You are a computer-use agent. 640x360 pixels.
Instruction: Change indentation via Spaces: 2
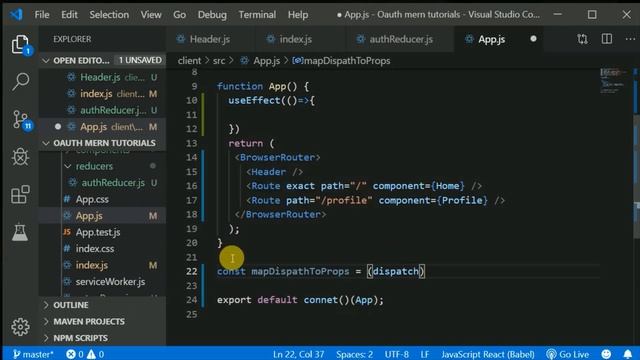(x=354, y=354)
